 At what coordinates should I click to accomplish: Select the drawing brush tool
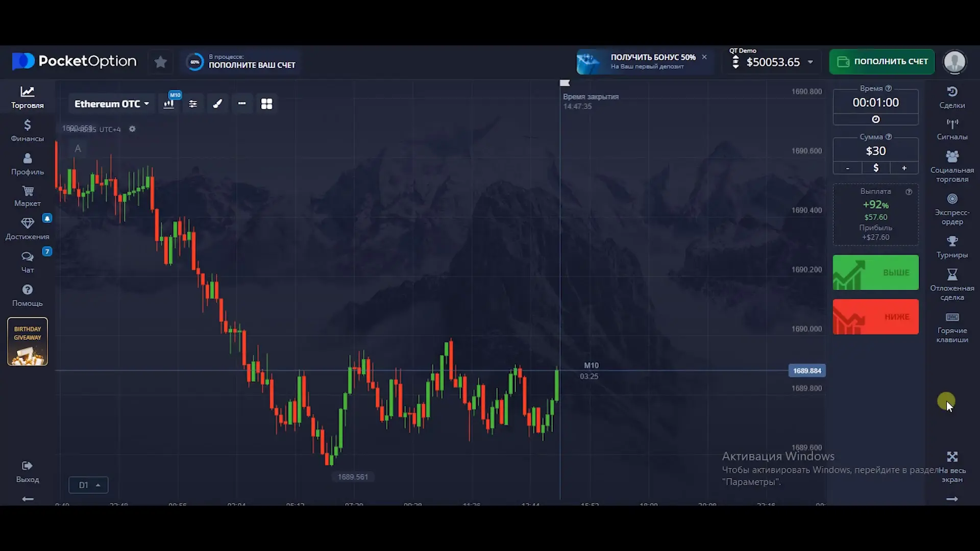217,104
